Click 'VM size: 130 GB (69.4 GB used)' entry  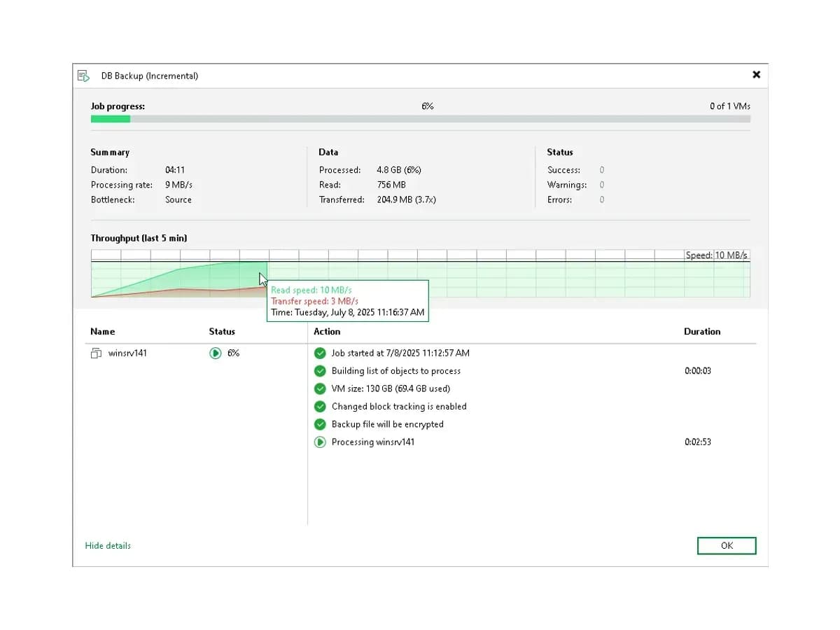pos(391,388)
